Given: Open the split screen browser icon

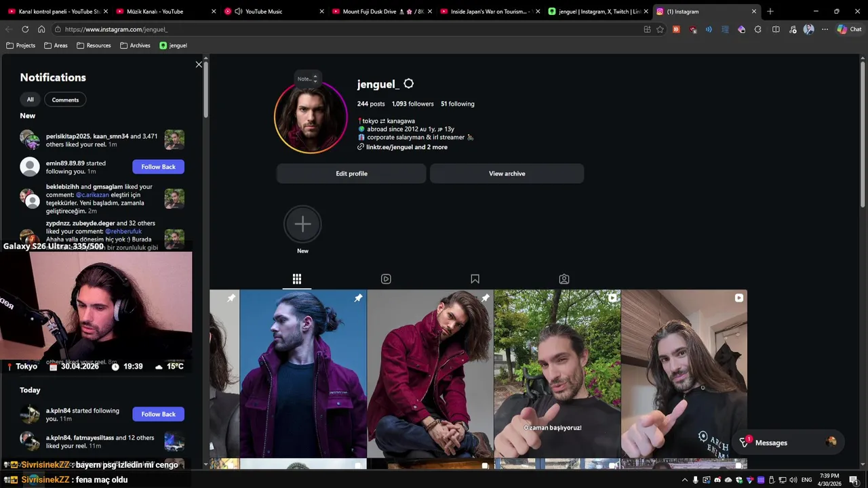Looking at the screenshot, I should click(x=776, y=29).
